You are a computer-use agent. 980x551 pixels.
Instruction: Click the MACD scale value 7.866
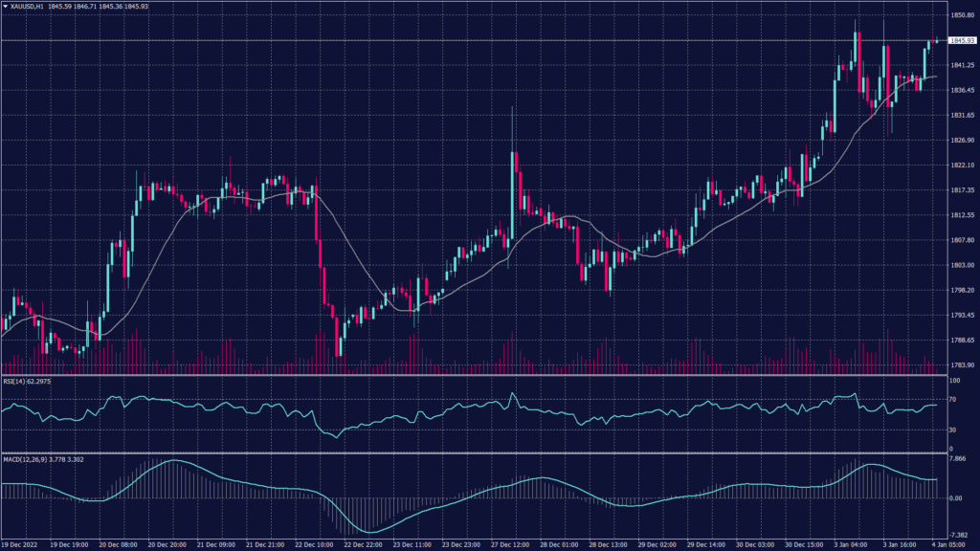958,459
